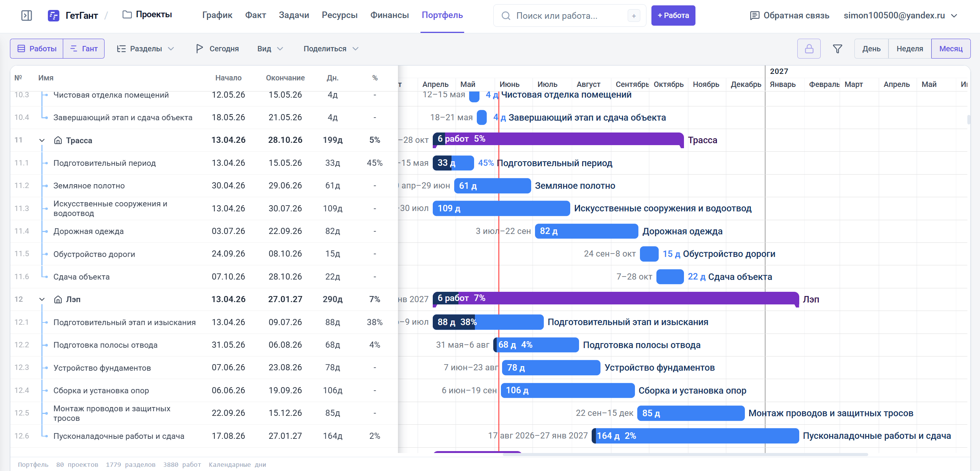
Task: Click the GanttPro logo icon
Action: pos(53,15)
